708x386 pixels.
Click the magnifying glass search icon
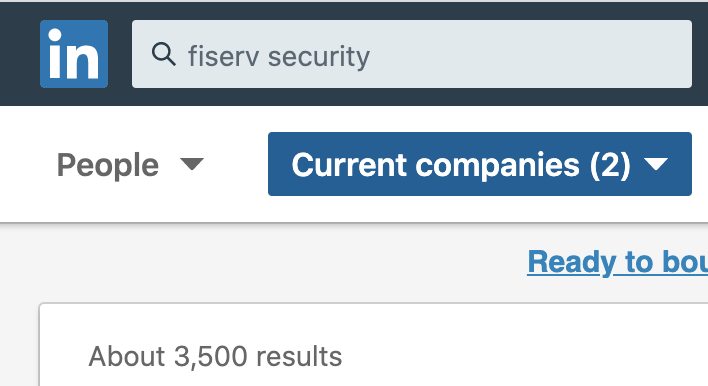point(163,54)
